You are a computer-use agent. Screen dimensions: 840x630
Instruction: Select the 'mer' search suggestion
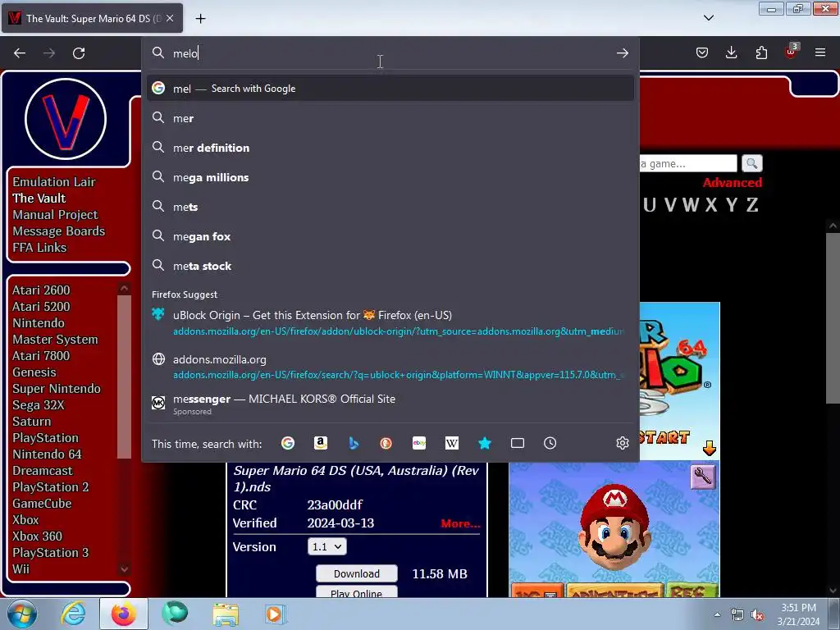[390, 118]
